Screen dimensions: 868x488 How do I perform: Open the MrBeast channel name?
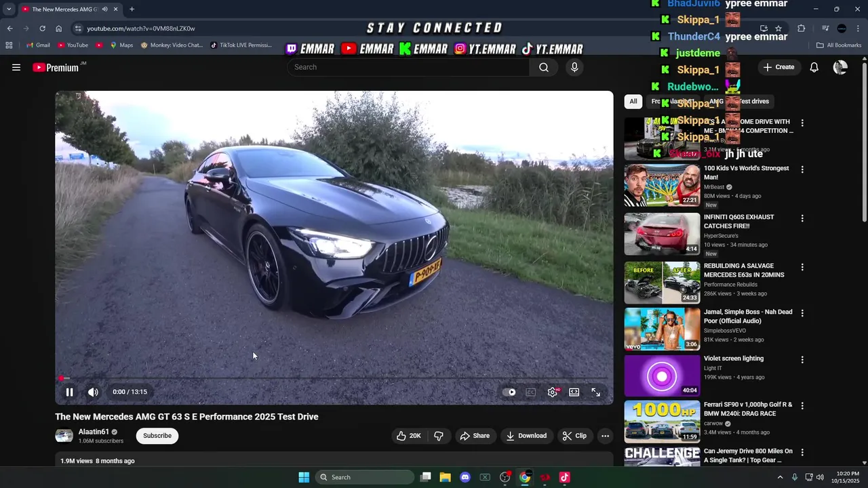tap(713, 187)
